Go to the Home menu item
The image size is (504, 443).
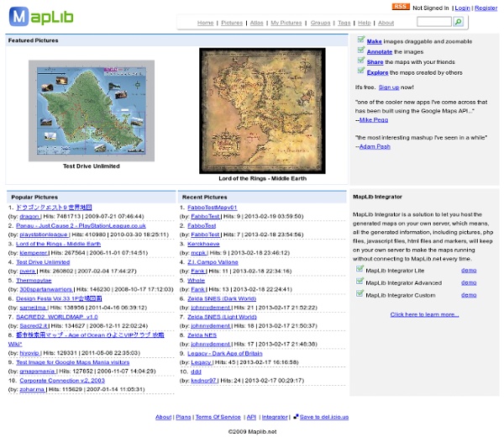coord(206,23)
